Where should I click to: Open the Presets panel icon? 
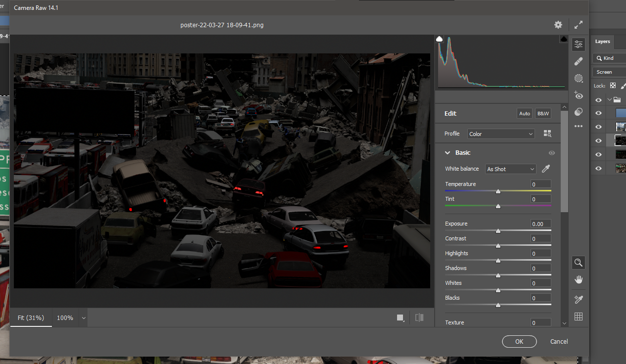pyautogui.click(x=578, y=112)
